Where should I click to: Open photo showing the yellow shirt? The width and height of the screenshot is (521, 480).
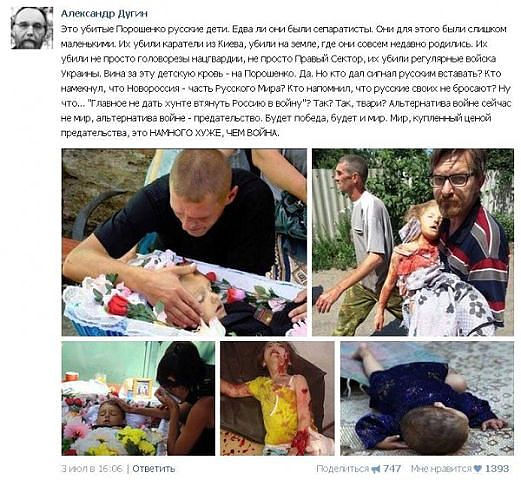[x=277, y=398]
